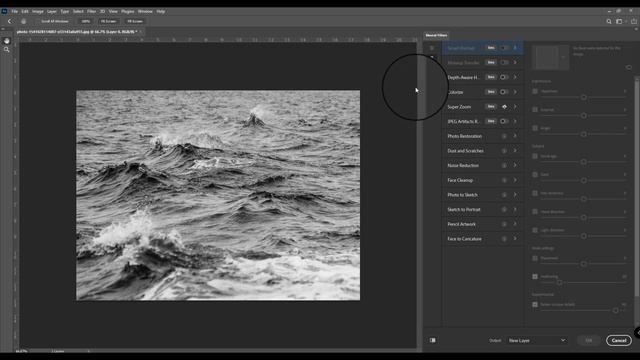
Task: Open the Layer menu
Action: pos(52,11)
